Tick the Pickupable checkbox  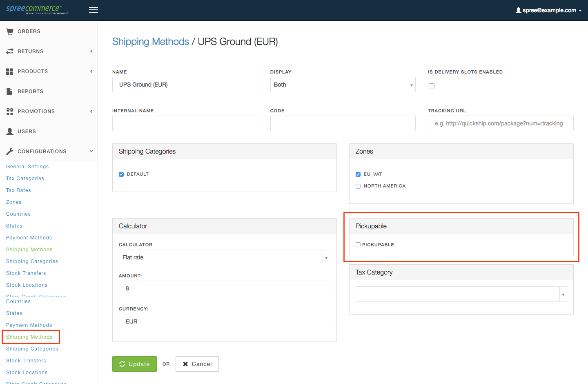pos(358,245)
